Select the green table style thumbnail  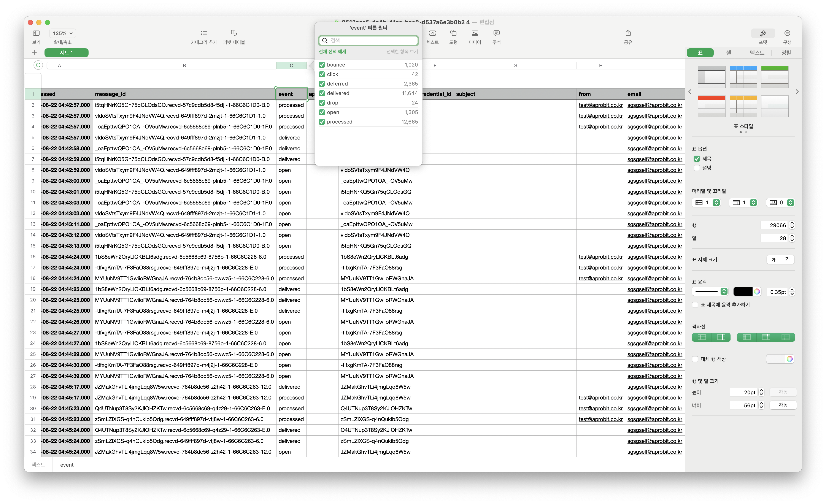click(x=775, y=77)
